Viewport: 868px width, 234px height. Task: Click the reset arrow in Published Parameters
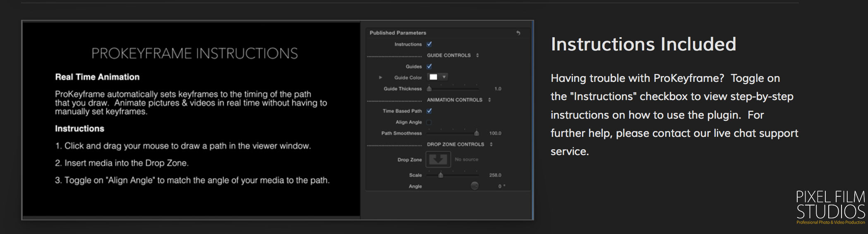pyautogui.click(x=518, y=33)
